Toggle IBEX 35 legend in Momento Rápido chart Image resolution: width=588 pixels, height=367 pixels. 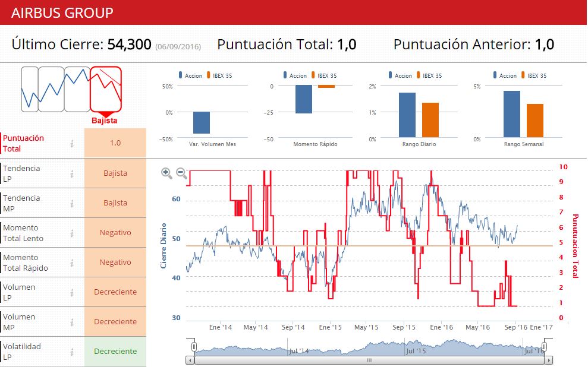coord(325,75)
